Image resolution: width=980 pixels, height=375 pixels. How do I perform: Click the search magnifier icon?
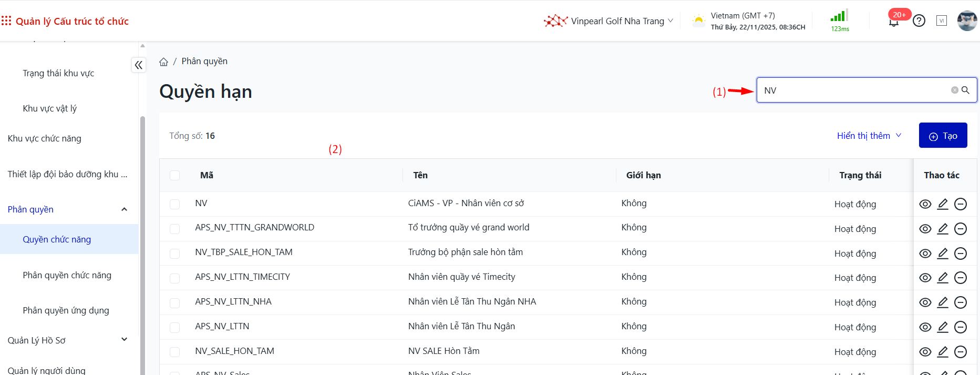coord(965,90)
